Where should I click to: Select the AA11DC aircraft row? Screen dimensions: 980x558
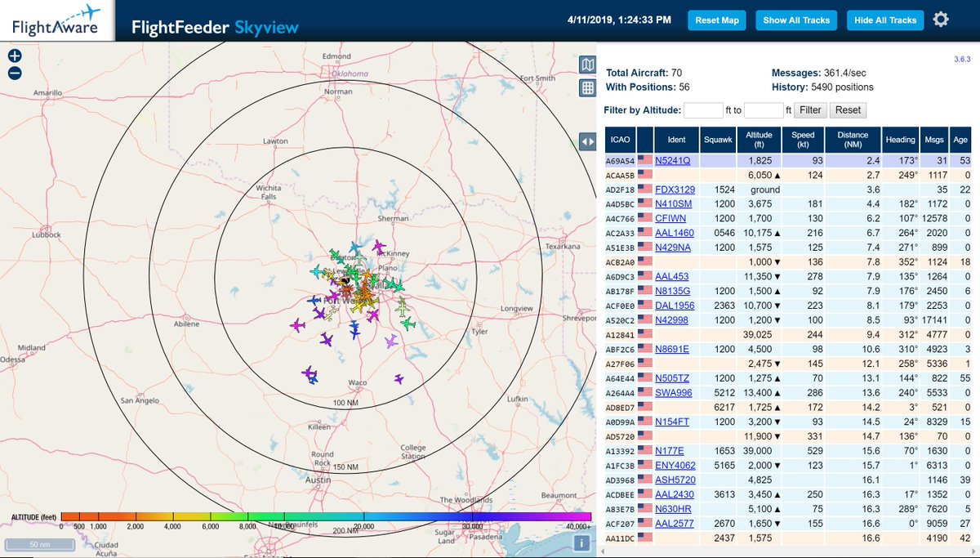click(790, 538)
